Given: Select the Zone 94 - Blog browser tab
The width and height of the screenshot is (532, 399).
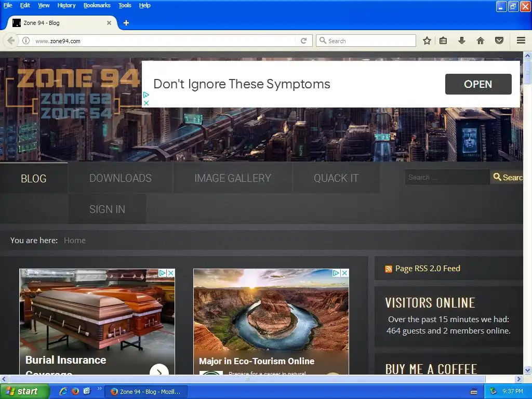Looking at the screenshot, I should 62,23.
